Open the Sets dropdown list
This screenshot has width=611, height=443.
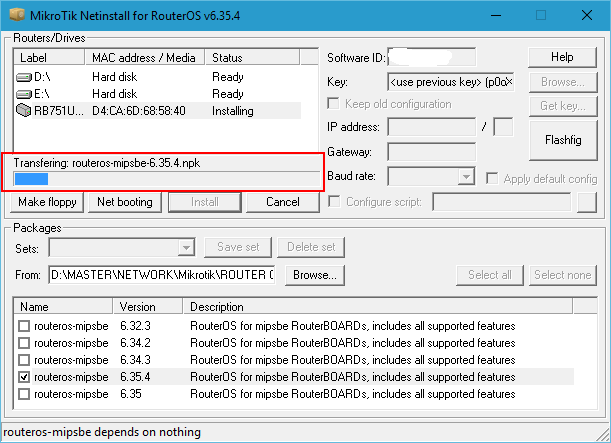pyautogui.click(x=186, y=247)
